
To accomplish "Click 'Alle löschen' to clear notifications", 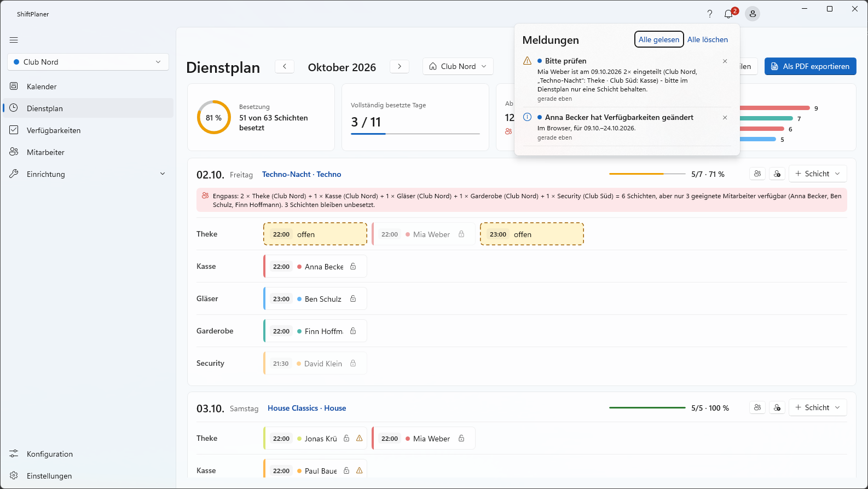I will [708, 39].
